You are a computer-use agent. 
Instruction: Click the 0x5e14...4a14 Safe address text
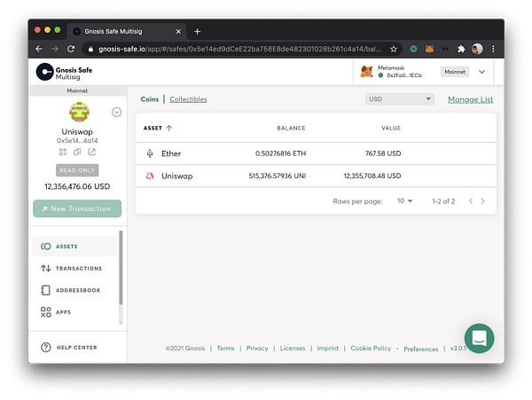[x=77, y=140]
